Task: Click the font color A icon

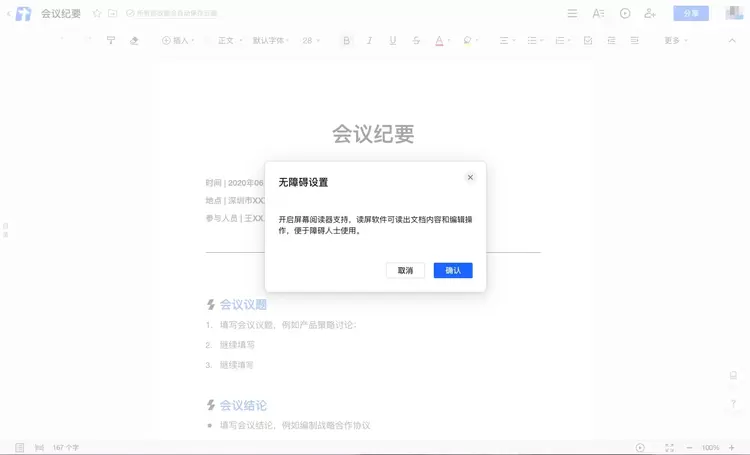Action: (439, 41)
